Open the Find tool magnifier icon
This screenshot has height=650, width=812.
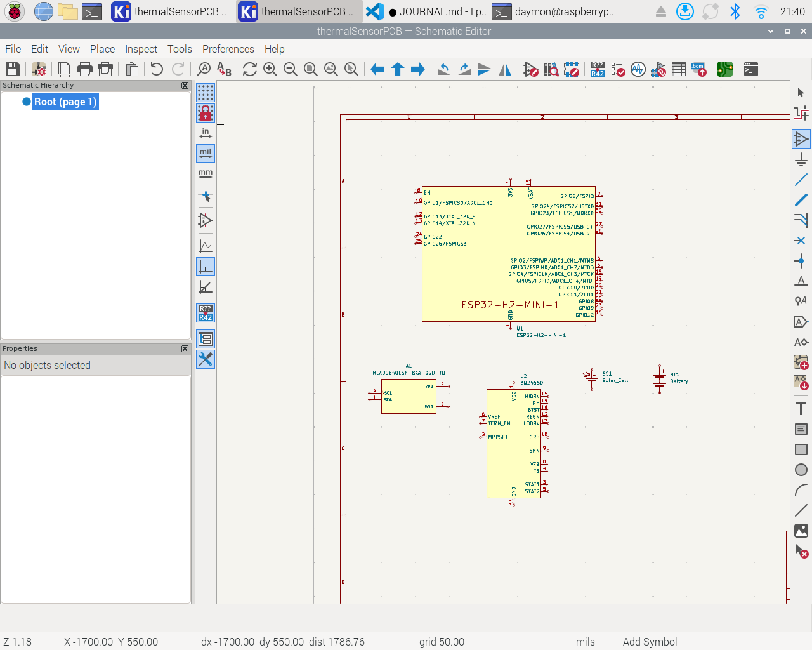[204, 69]
